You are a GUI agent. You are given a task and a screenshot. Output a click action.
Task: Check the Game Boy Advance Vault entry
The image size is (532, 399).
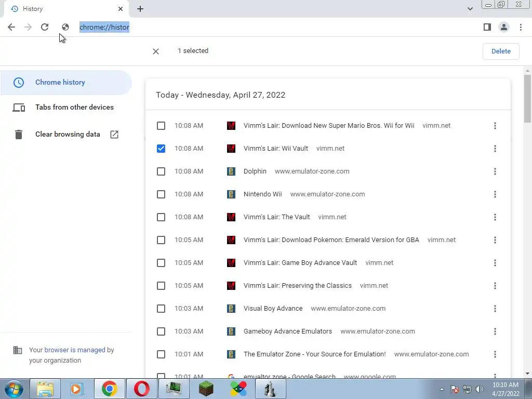coord(161,263)
